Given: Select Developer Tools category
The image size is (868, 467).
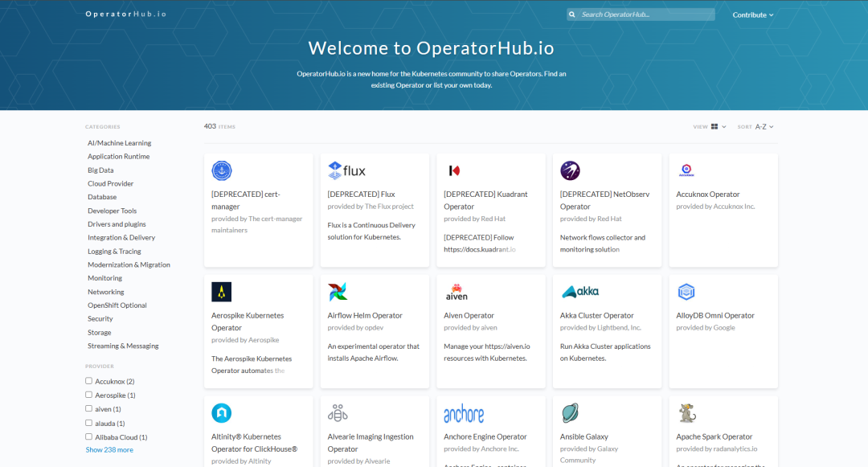Looking at the screenshot, I should click(x=112, y=211).
